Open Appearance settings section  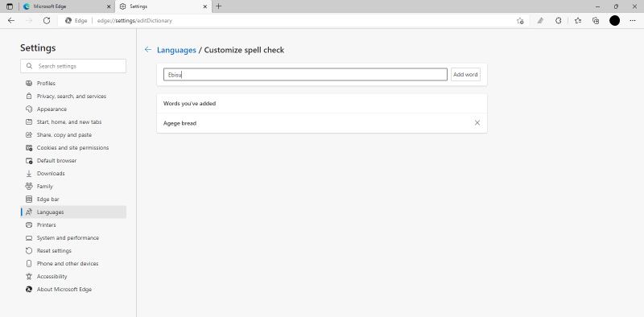tap(73, 109)
